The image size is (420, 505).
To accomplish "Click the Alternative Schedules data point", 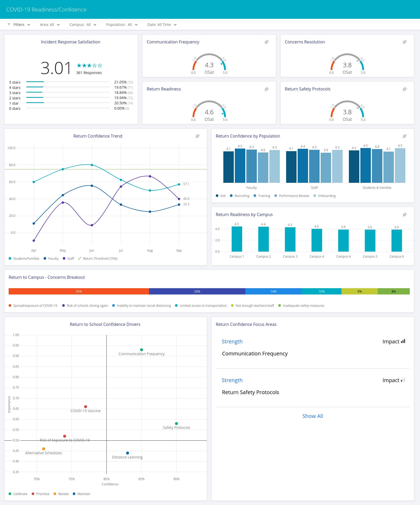I will pyautogui.click(x=44, y=449).
